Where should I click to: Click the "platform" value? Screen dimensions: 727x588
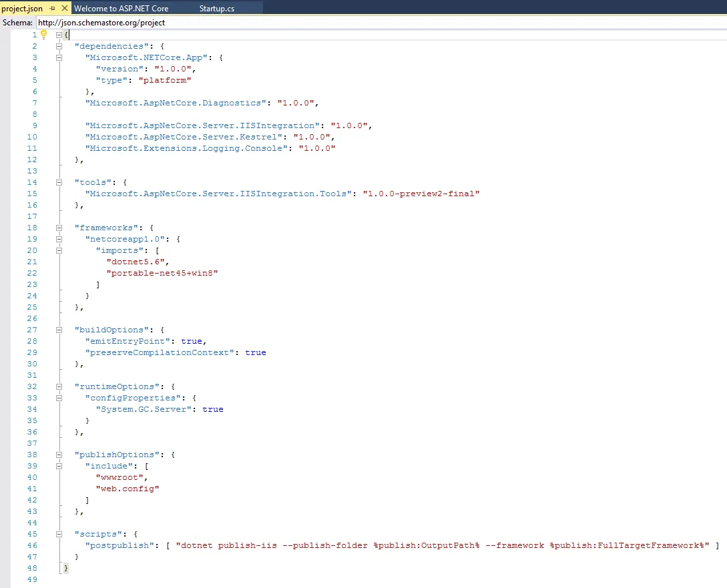pos(165,80)
